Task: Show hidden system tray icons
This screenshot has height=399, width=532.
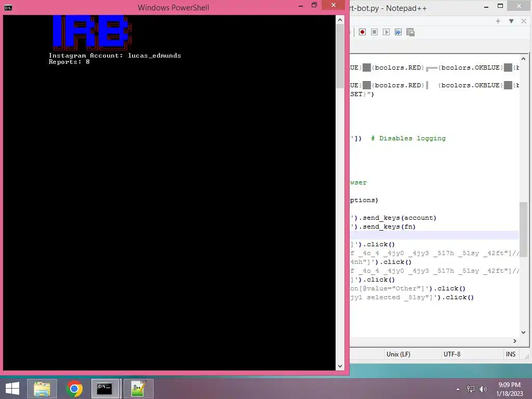Action: point(458,389)
